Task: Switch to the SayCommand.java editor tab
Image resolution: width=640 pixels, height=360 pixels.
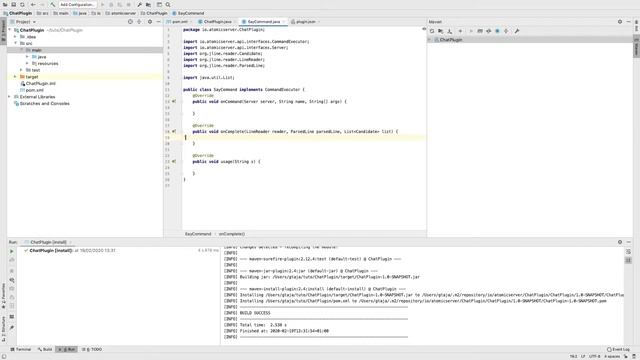Action: pos(262,22)
